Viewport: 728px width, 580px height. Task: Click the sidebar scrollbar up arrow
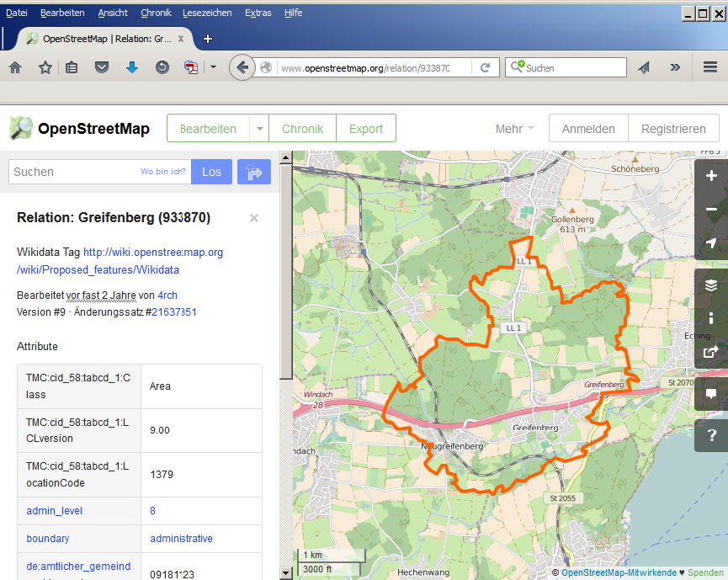pos(285,157)
